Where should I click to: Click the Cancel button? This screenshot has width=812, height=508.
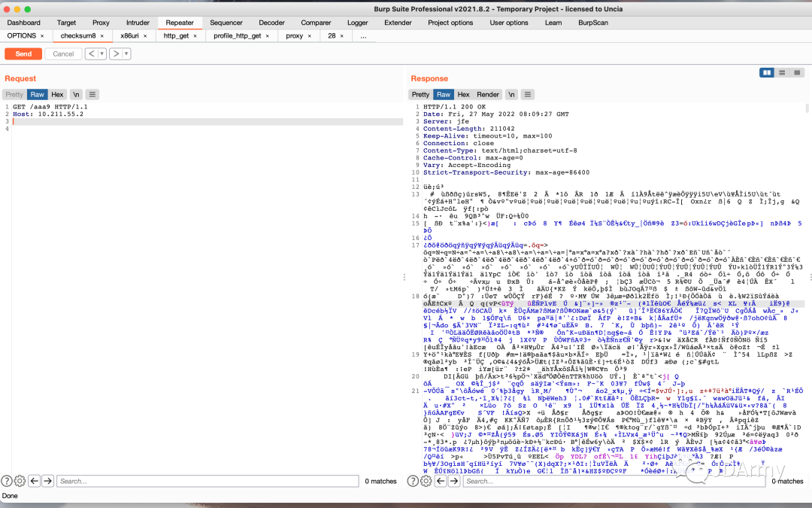(63, 54)
